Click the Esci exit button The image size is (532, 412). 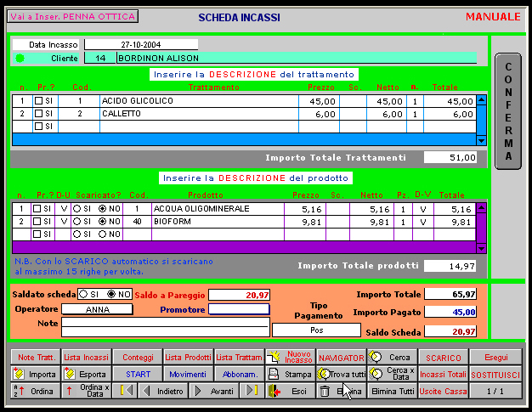tap(290, 391)
